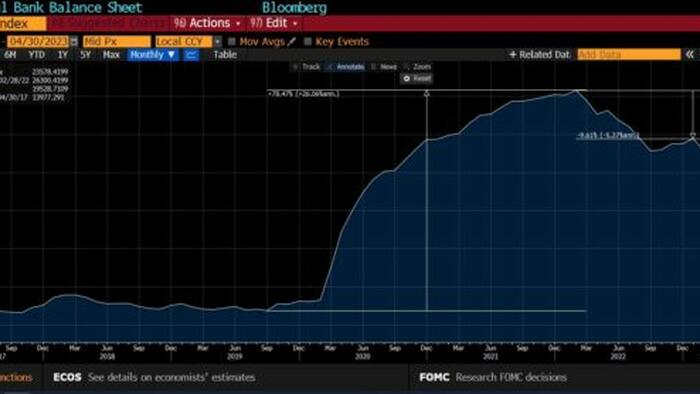Viewport: 700px width, 394px height.
Task: Select the 6M time range
Action: coord(10,55)
